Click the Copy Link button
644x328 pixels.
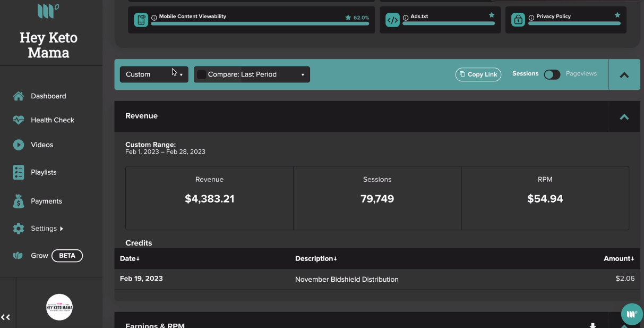478,74
